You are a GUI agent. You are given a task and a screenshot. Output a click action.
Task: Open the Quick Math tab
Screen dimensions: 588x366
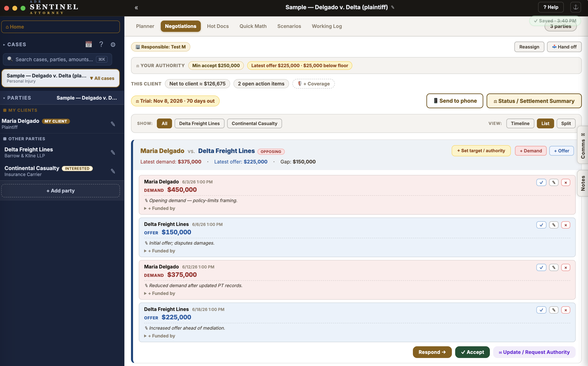pyautogui.click(x=253, y=26)
